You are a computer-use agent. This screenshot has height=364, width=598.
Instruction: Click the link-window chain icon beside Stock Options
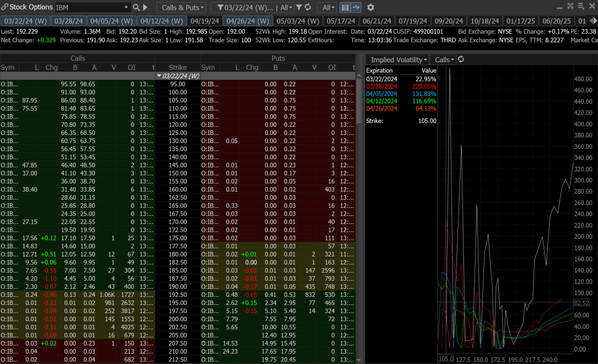4,7
